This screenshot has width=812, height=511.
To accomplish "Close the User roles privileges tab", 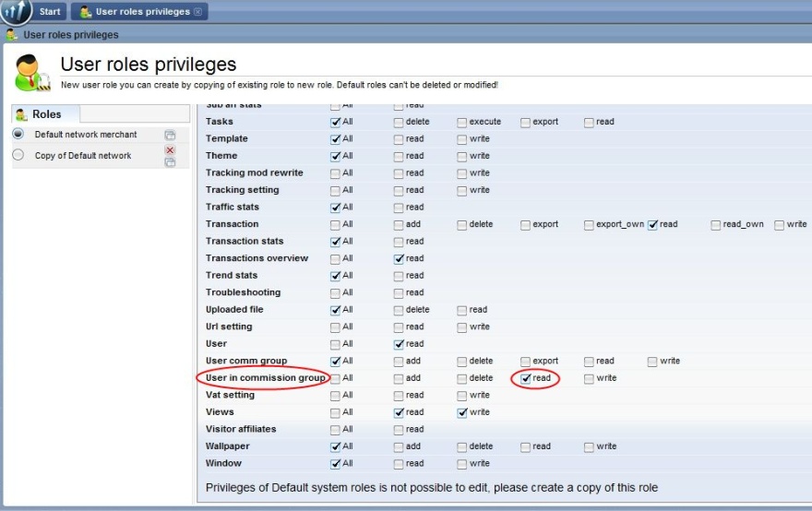I will (197, 12).
